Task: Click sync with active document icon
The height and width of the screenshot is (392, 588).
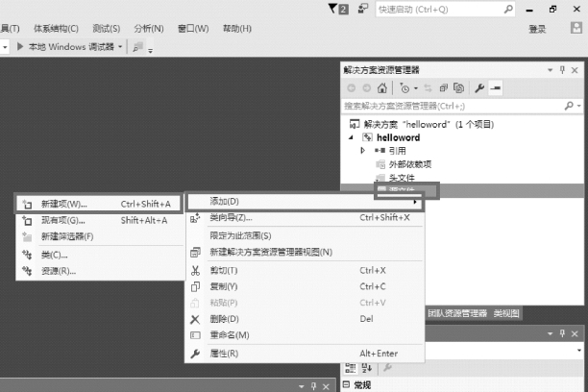Action: (428, 88)
